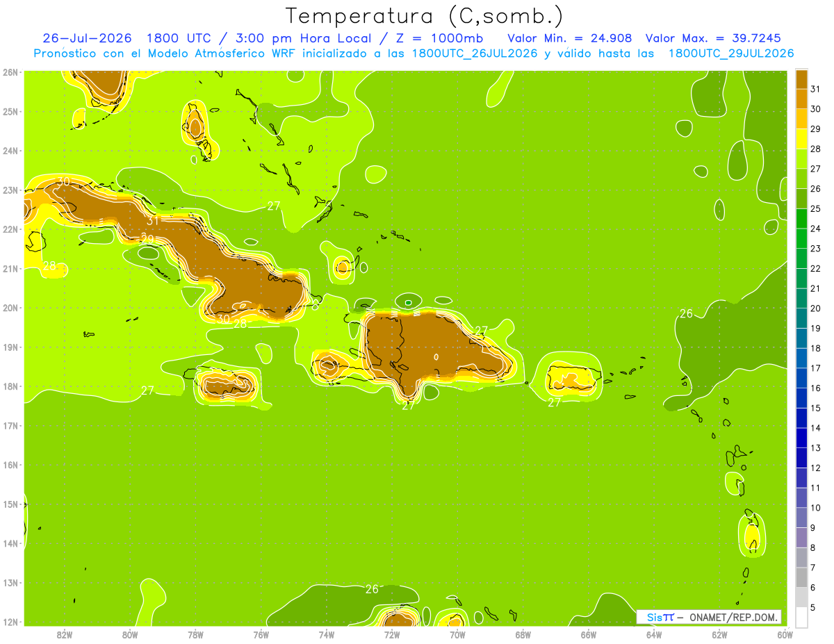The image size is (834, 644).
Task: Click the "Valor Min. = 24.908" value
Action: [570, 38]
